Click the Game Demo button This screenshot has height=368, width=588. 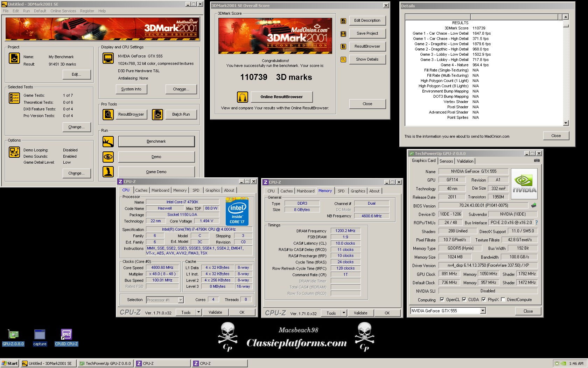[156, 172]
